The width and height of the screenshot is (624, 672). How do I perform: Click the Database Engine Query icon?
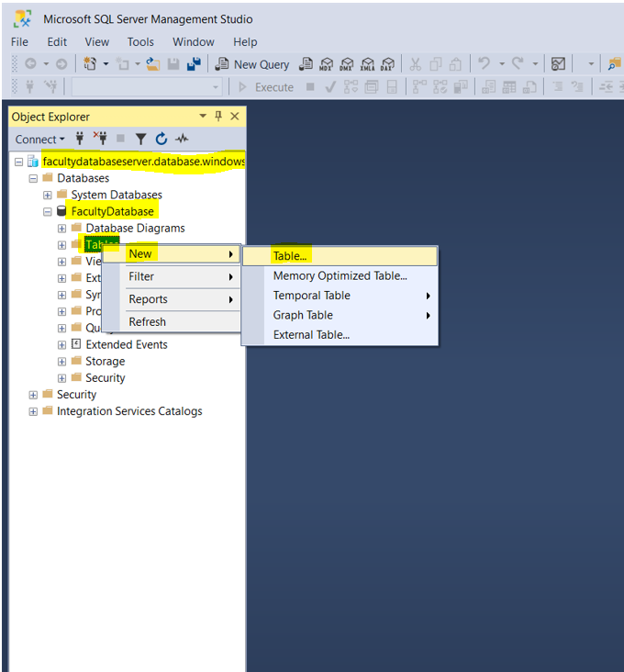[x=306, y=64]
